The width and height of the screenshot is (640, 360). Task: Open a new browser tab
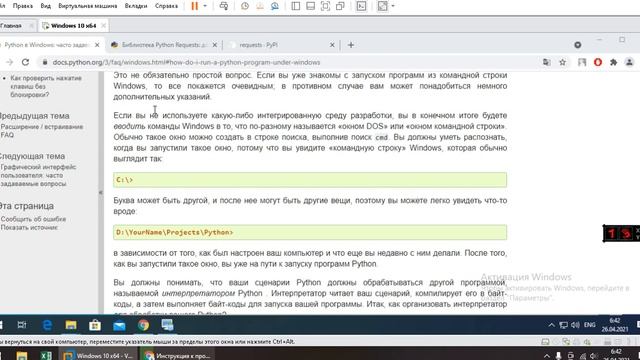point(351,45)
